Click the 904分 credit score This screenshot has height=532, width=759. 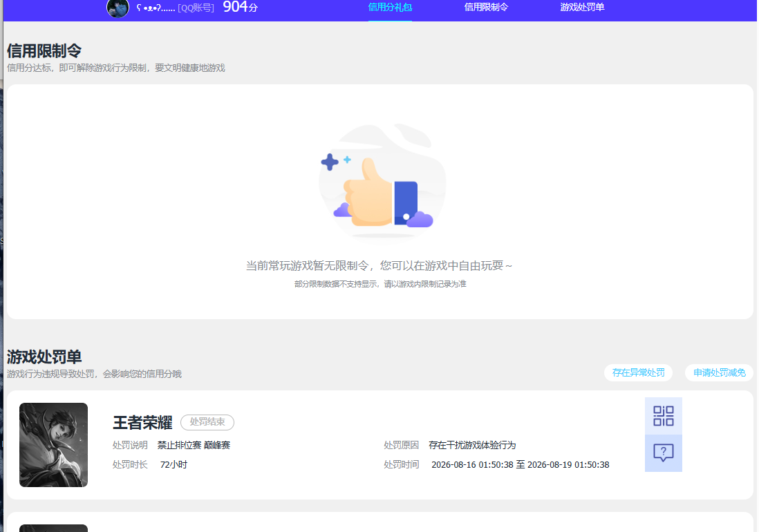(240, 7)
